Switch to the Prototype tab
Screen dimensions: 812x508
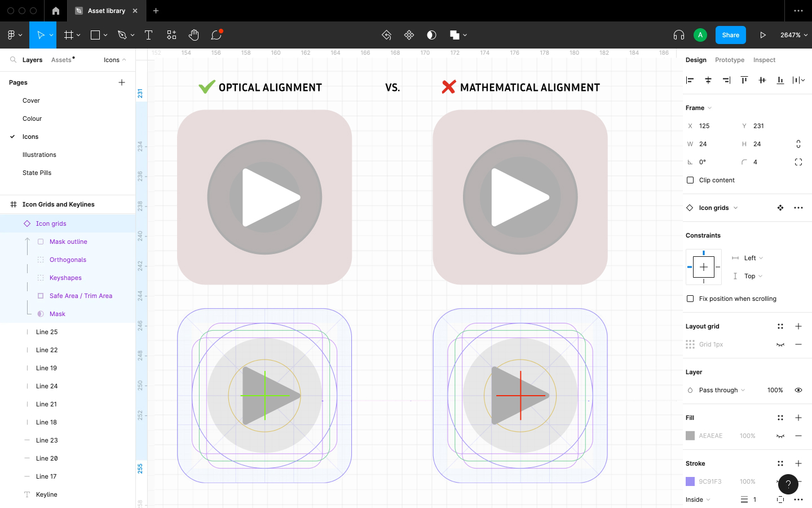pos(729,60)
